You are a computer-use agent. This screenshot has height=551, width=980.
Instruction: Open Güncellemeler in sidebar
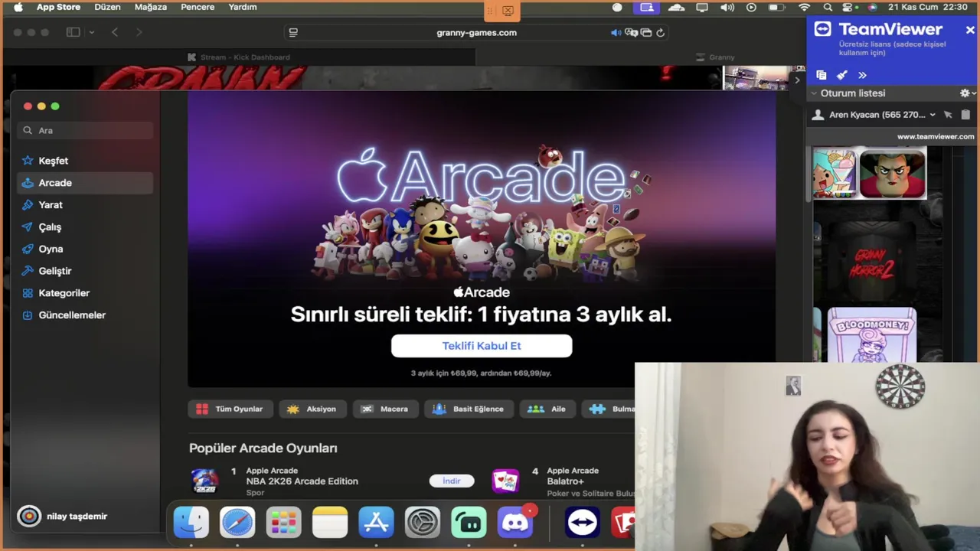coord(85,315)
